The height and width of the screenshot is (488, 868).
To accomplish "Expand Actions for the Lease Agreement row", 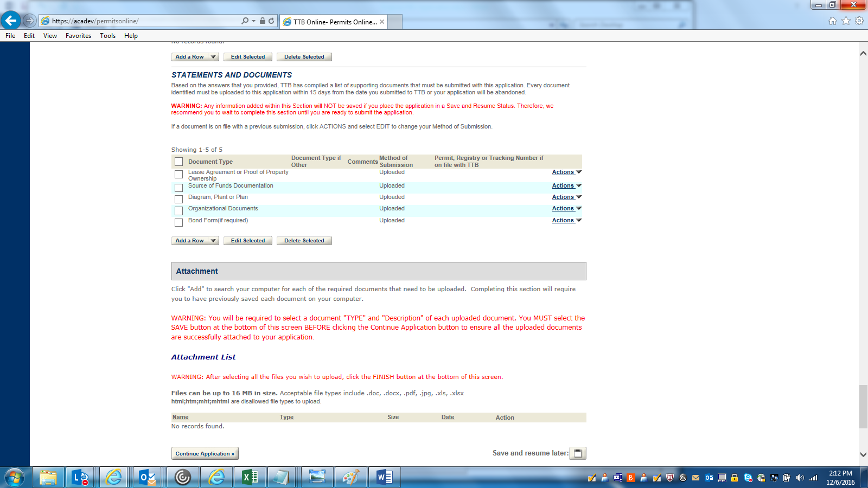I will [567, 172].
